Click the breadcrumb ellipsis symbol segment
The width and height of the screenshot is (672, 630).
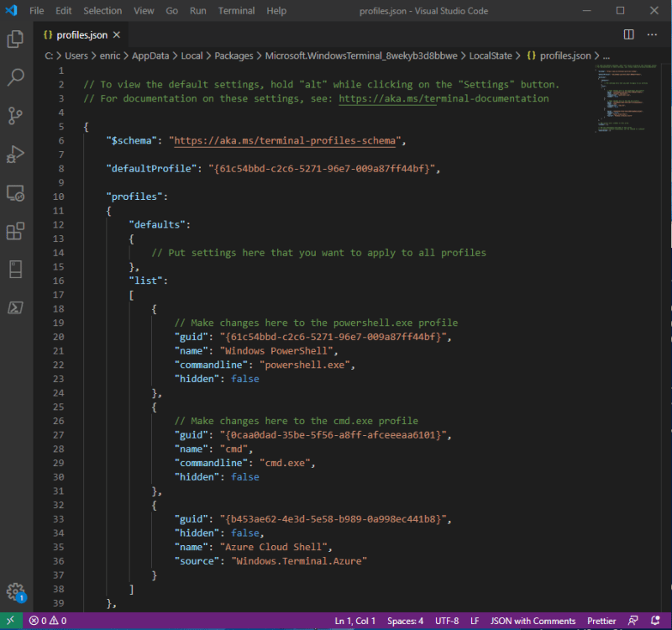point(606,55)
